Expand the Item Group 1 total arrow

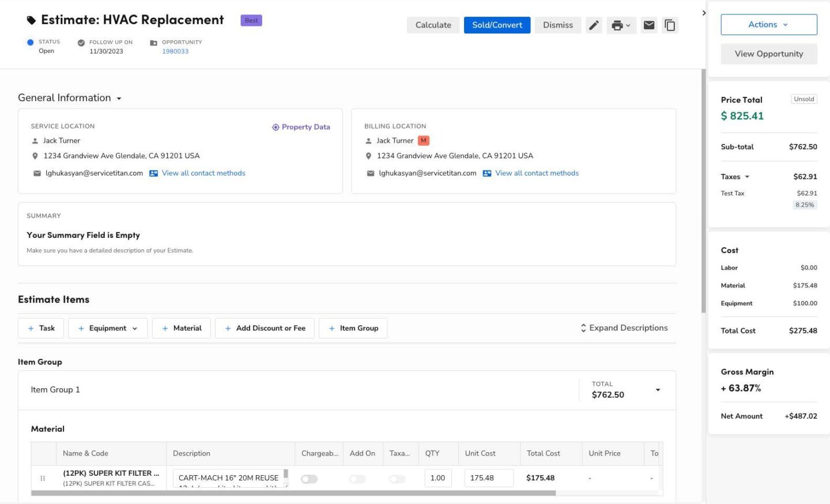click(658, 390)
